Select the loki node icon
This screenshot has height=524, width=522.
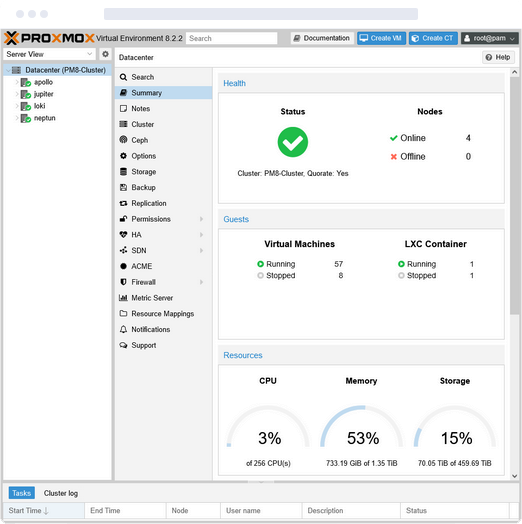(26, 106)
